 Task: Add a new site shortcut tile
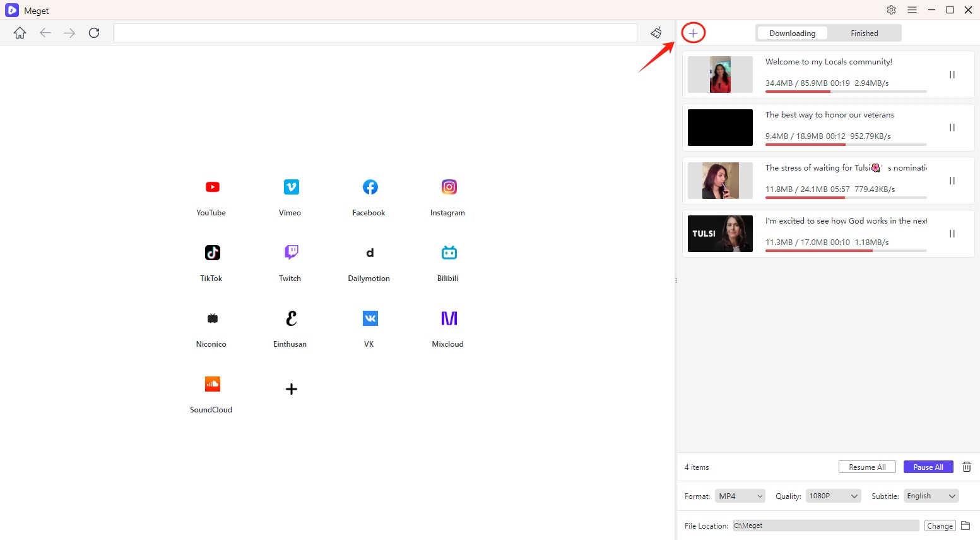coord(291,389)
